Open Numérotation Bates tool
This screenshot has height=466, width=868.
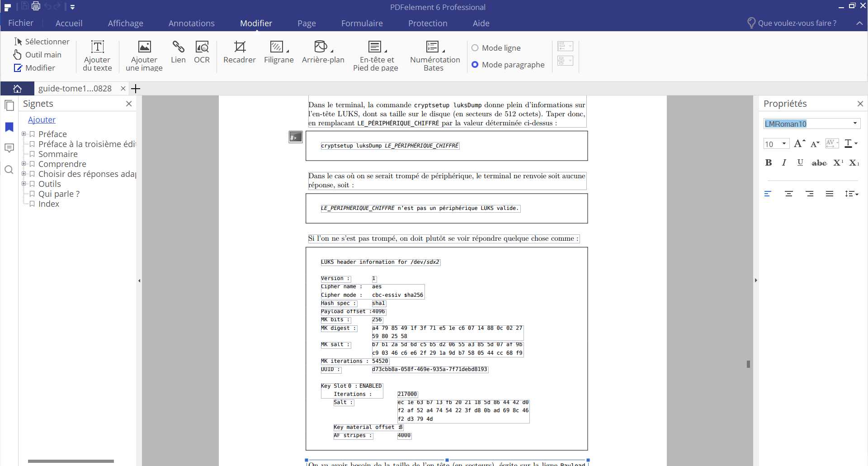point(435,56)
